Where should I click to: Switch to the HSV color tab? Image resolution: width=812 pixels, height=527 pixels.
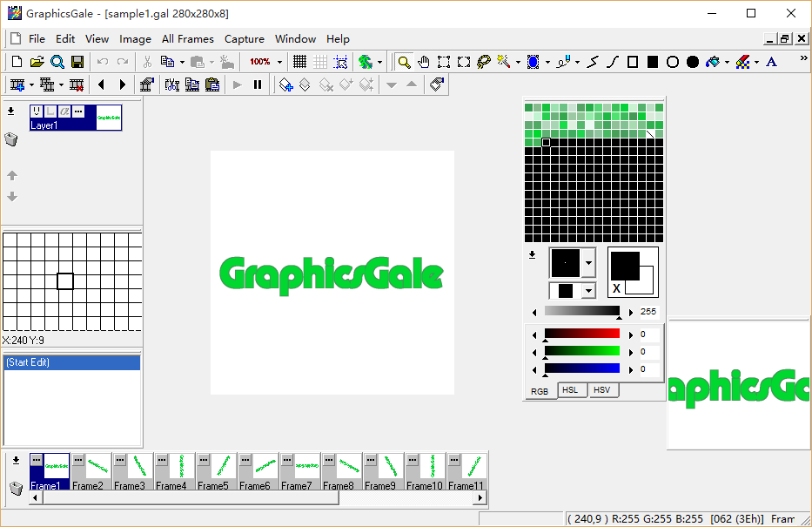601,390
